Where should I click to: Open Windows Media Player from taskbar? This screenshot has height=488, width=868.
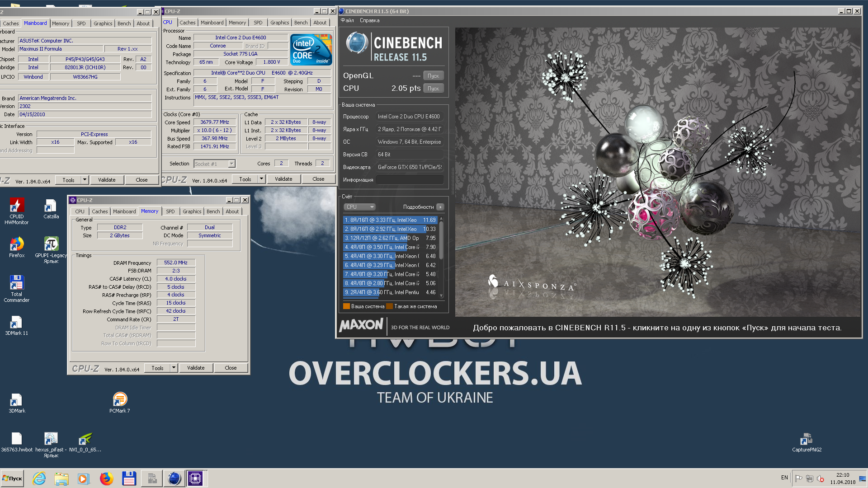pyautogui.click(x=83, y=479)
